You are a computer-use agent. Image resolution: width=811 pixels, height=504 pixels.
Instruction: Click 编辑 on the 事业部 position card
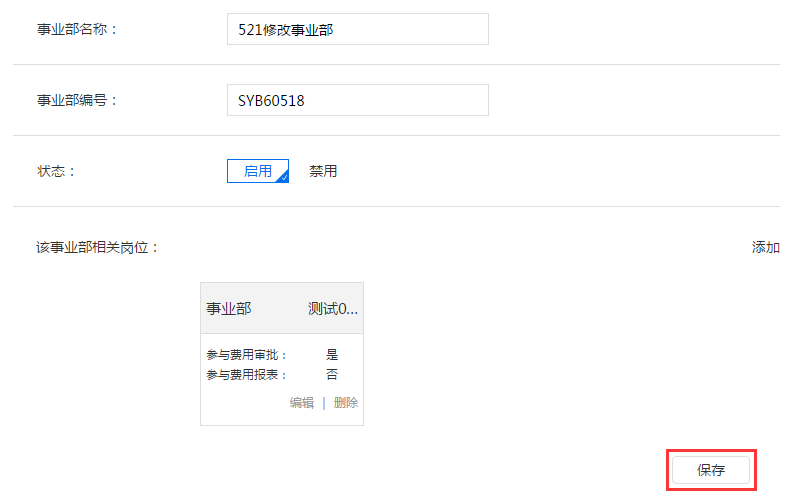[x=302, y=403]
